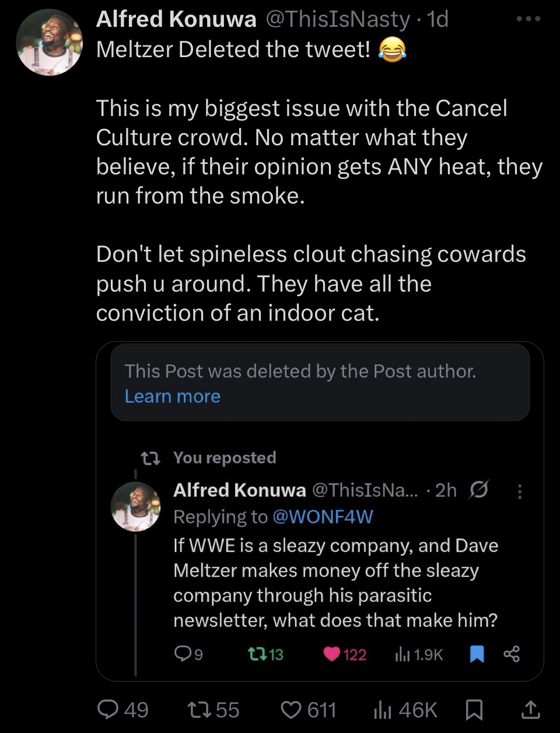This screenshot has width=560, height=733.
Task: Unlike the quoted post with 122 likes
Action: pyautogui.click(x=332, y=654)
